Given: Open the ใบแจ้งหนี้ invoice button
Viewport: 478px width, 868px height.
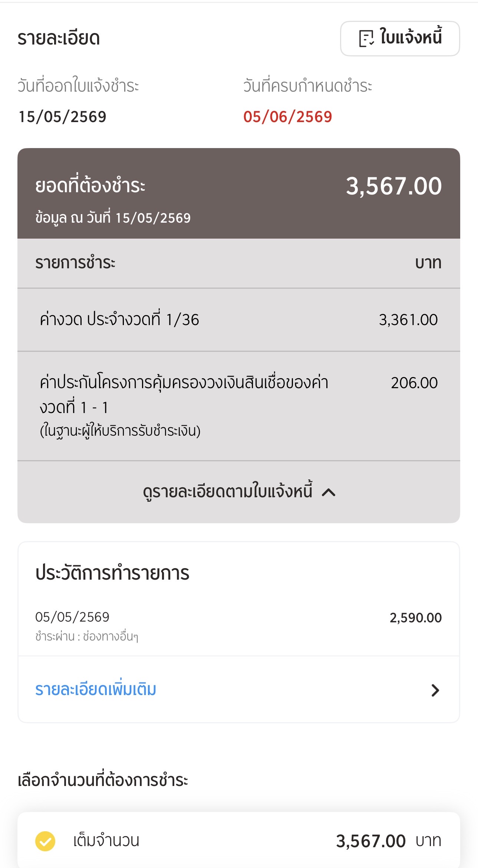Looking at the screenshot, I should [x=400, y=39].
